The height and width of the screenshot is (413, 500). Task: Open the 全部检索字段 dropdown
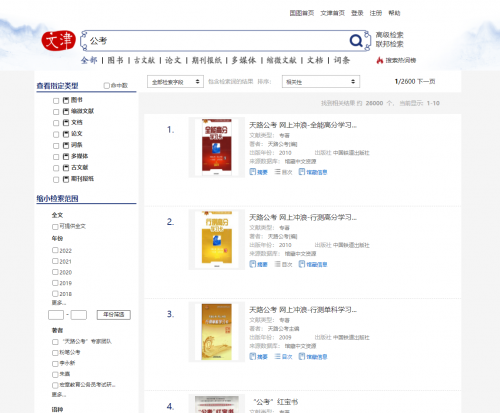point(175,82)
